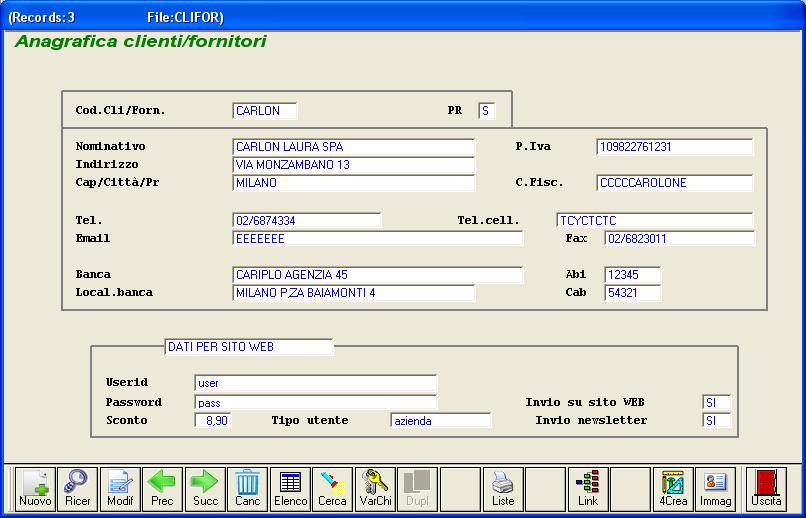This screenshot has width=806, height=518.
Task: Launch the 4Crea design tool
Action: (x=673, y=489)
